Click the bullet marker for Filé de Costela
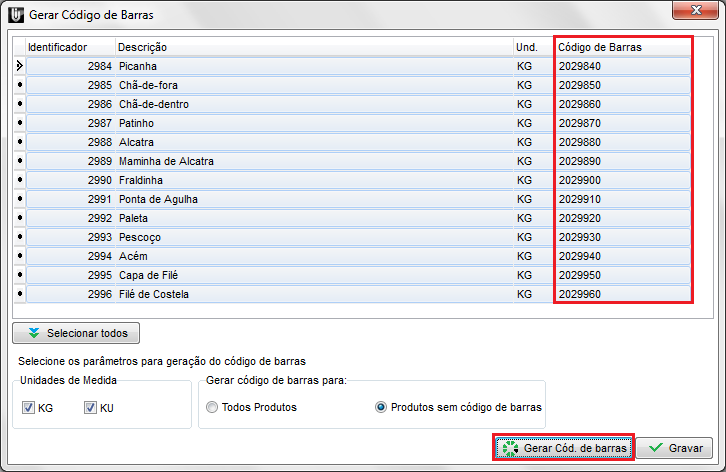This screenshot has width=726, height=472. (x=19, y=294)
